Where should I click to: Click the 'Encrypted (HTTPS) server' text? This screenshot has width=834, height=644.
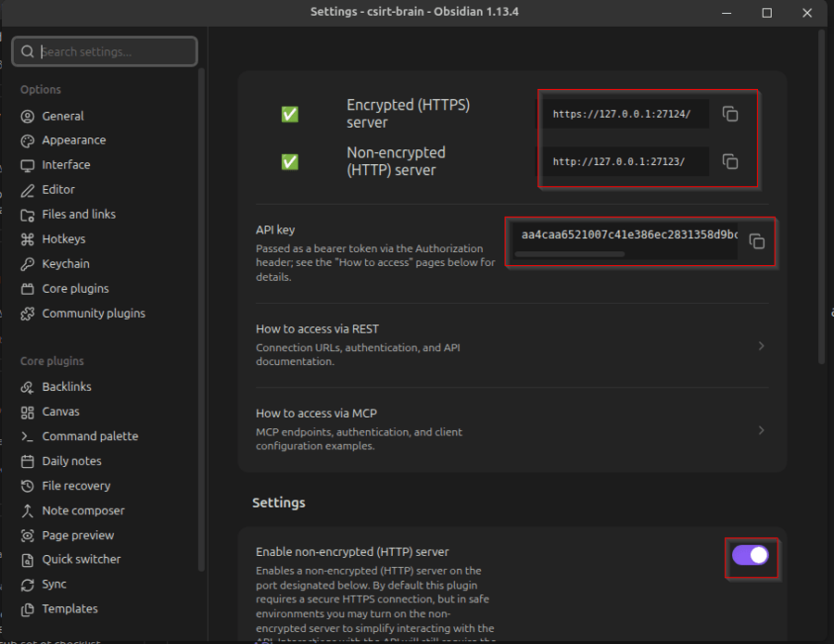click(x=408, y=113)
